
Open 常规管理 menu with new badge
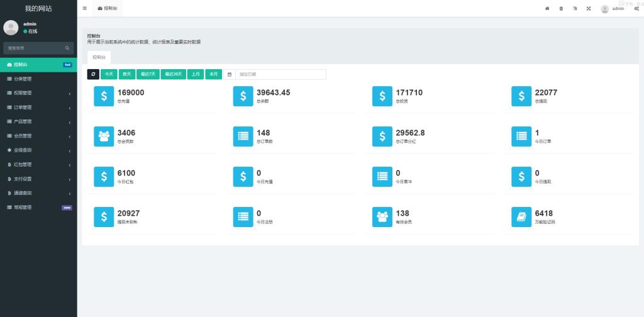(38, 207)
